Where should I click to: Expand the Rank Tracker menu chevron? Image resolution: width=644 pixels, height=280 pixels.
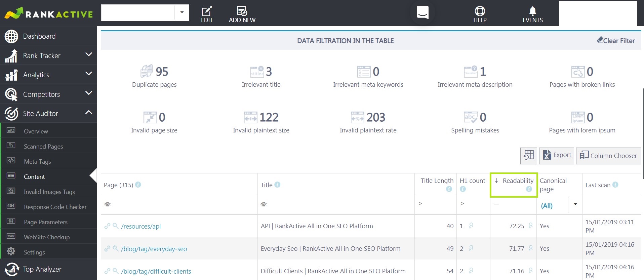pyautogui.click(x=89, y=54)
